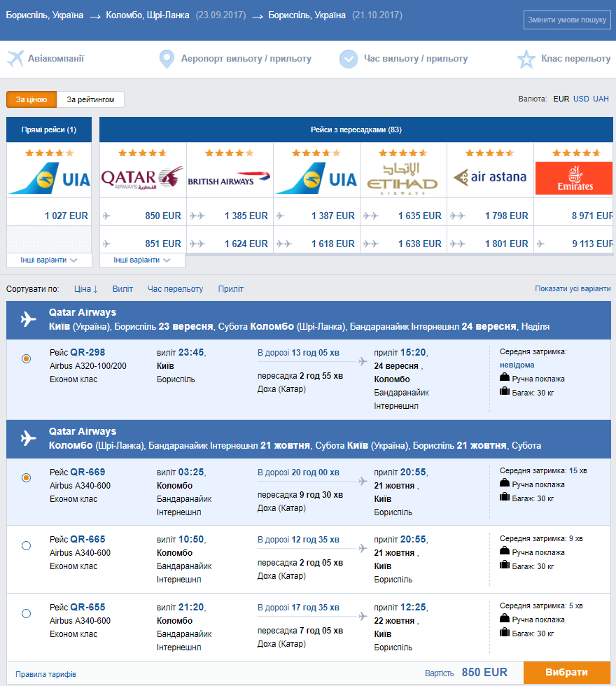This screenshot has width=616, height=686.
Task: Expand Інші варіанти under UIA direct flights
Action: pos(49,260)
